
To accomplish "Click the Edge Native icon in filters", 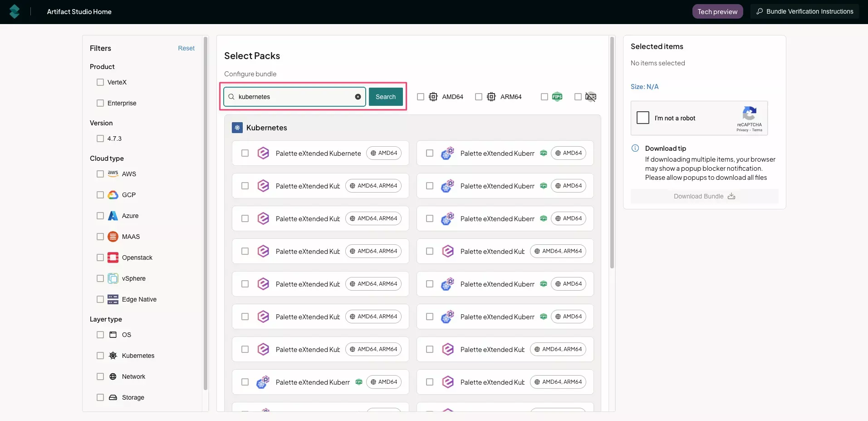I will 113,299.
